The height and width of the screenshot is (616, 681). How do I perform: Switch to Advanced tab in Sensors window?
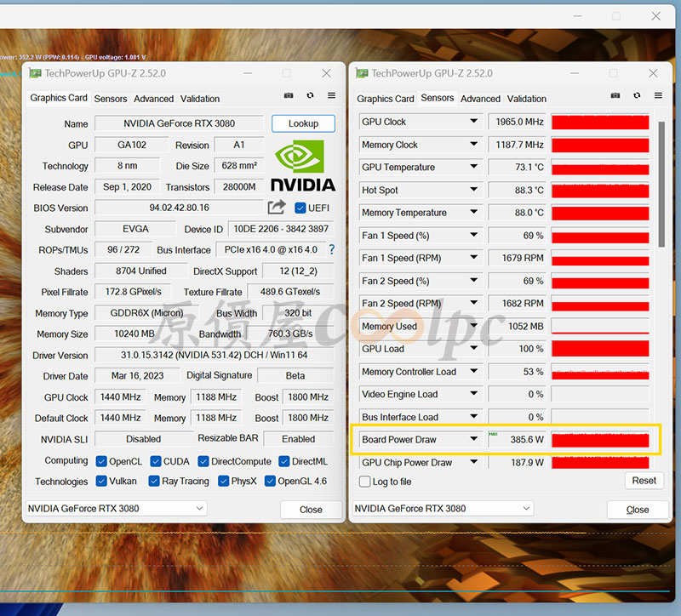480,99
